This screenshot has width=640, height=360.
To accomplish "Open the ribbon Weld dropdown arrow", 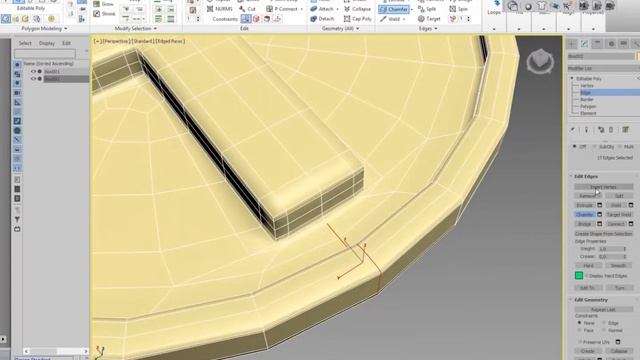I will (x=404, y=19).
